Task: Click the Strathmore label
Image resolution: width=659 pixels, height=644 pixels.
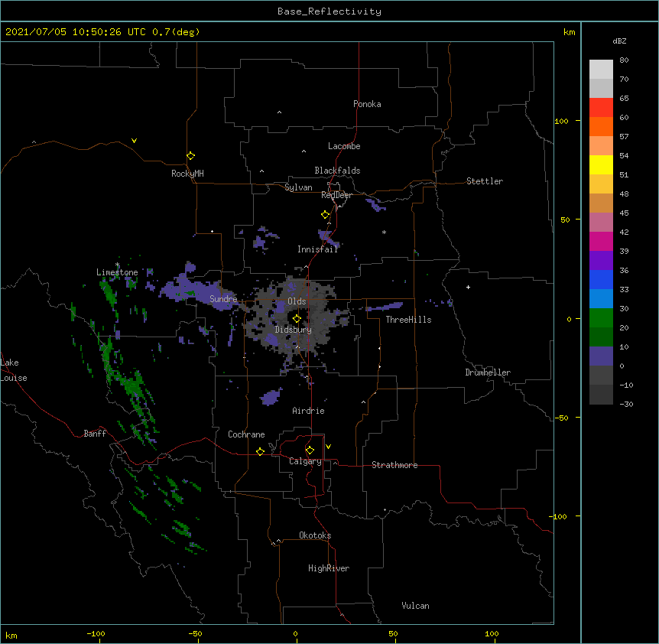Action: pyautogui.click(x=394, y=465)
